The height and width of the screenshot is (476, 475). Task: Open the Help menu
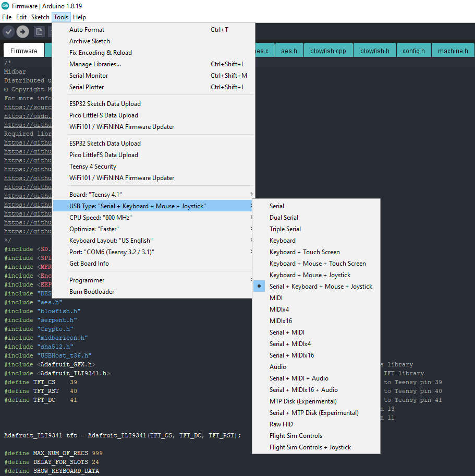[79, 17]
